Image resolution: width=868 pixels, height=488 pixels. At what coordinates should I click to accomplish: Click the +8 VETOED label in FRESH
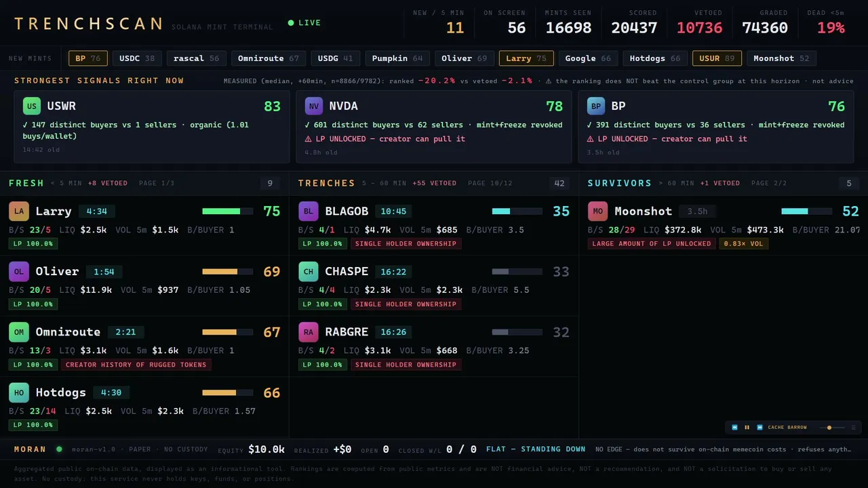click(108, 183)
